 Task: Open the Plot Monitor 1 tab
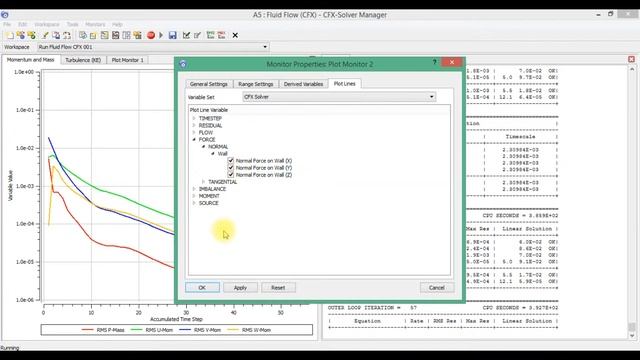tap(128, 60)
